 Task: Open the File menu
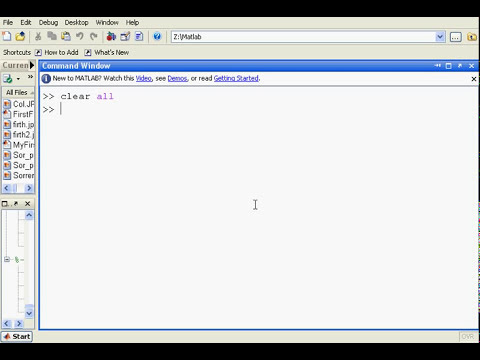(x=8, y=22)
